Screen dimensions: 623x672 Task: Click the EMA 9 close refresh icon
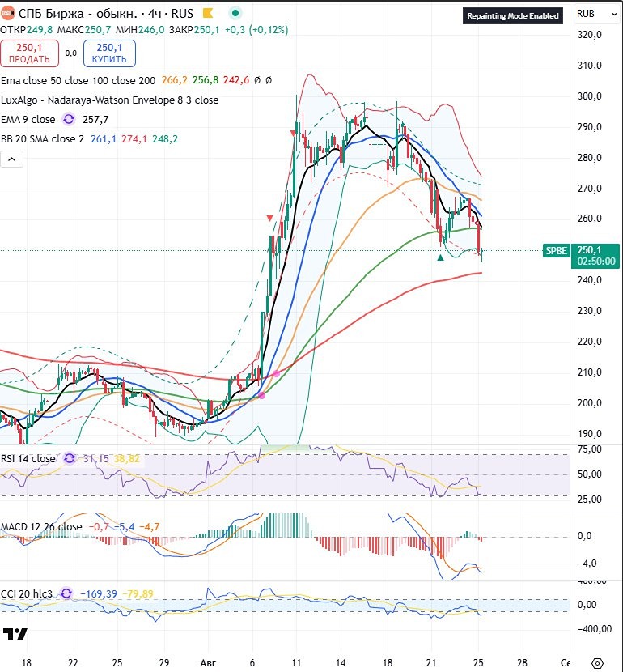69,119
